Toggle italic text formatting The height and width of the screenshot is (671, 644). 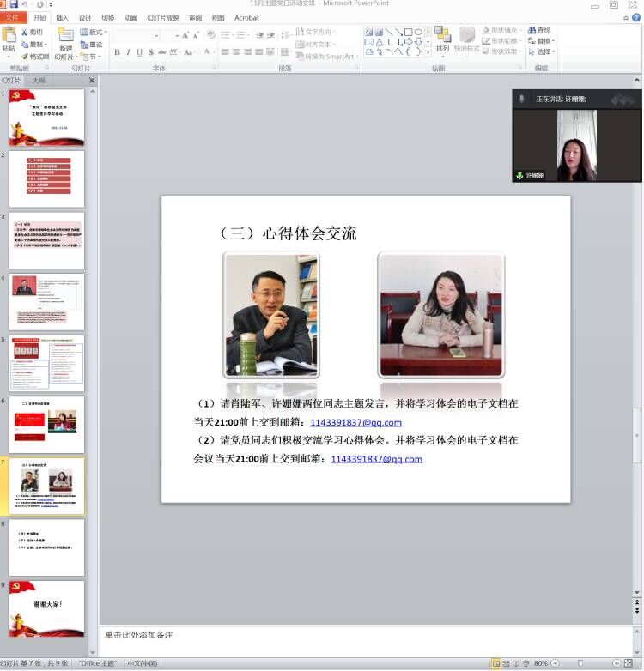click(128, 52)
